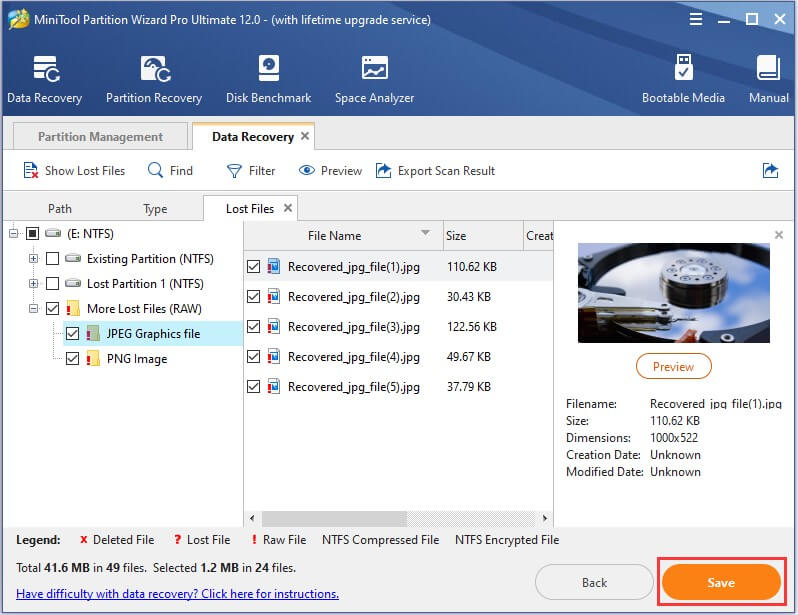Open the hamburger menu in title bar
This screenshot has width=798, height=615.
(x=696, y=19)
